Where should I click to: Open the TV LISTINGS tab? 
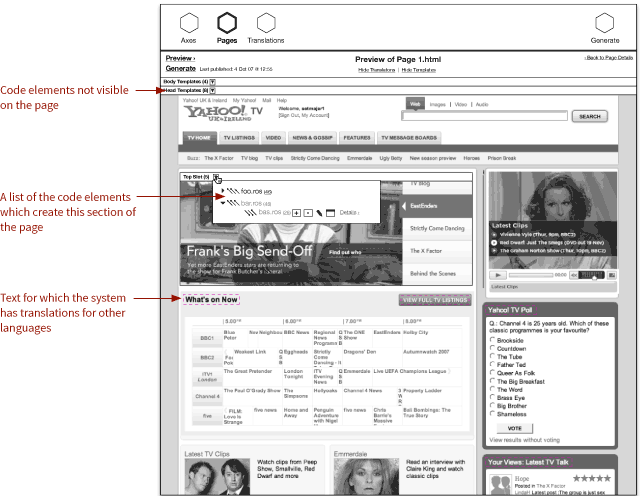coord(239,138)
